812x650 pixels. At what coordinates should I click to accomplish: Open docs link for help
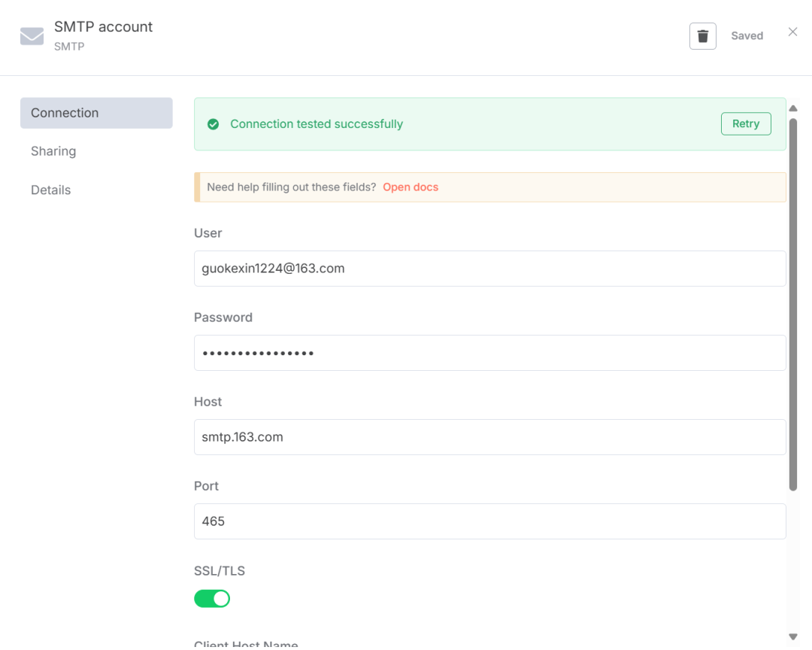click(x=411, y=187)
